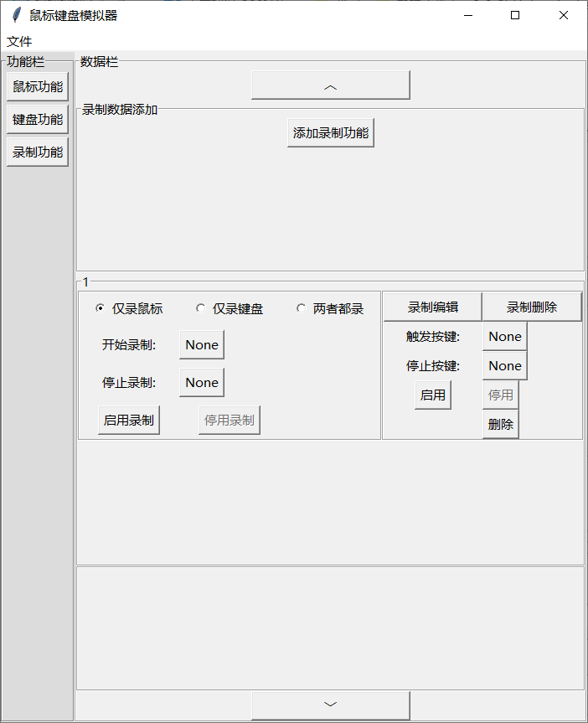This screenshot has width=588, height=723.
Task: Click the 录制数据添加 group label
Action: coord(120,110)
